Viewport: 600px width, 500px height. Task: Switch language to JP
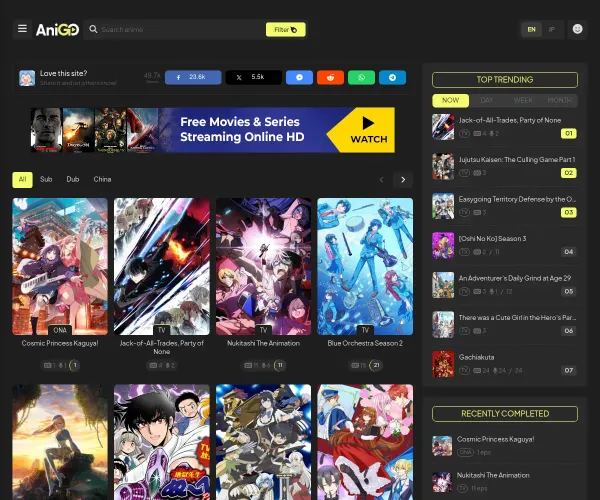[x=551, y=29]
